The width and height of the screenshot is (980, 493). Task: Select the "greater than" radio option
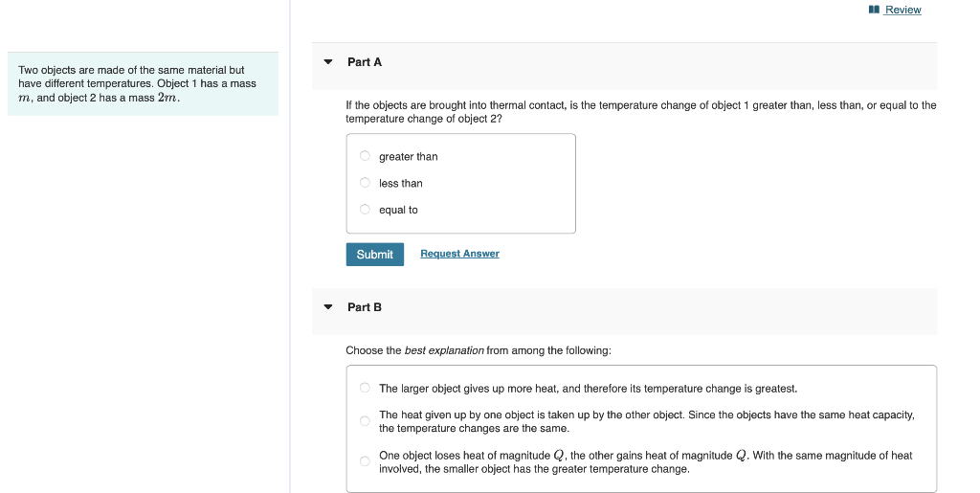(x=365, y=156)
